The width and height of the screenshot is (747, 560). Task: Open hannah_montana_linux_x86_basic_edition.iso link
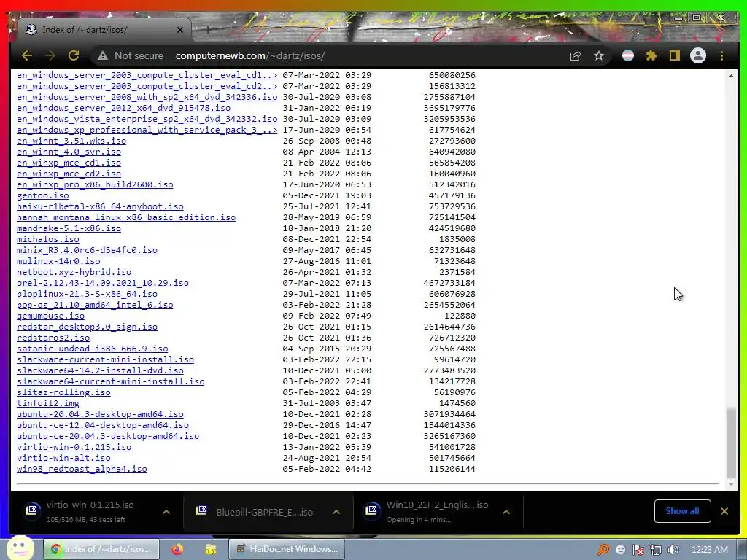[x=126, y=217]
